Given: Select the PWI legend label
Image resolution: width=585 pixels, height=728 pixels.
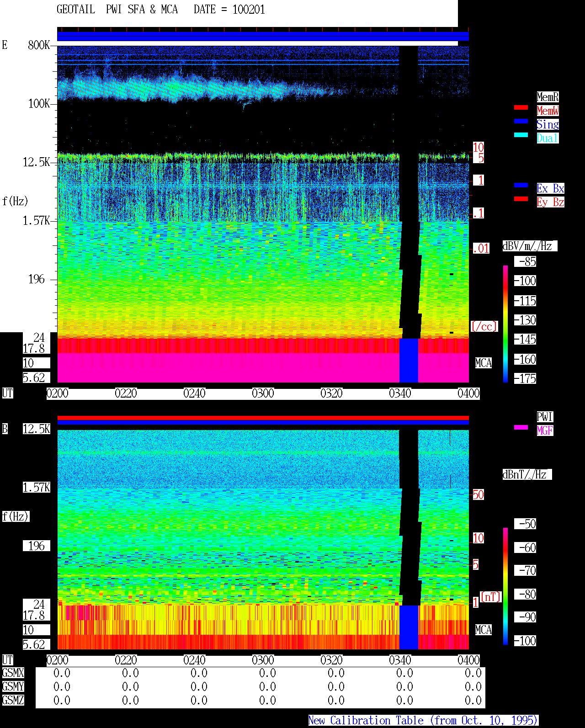Looking at the screenshot, I should tap(545, 417).
